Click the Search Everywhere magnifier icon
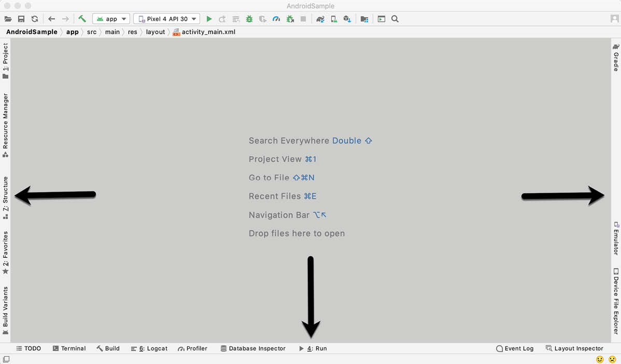 click(395, 19)
